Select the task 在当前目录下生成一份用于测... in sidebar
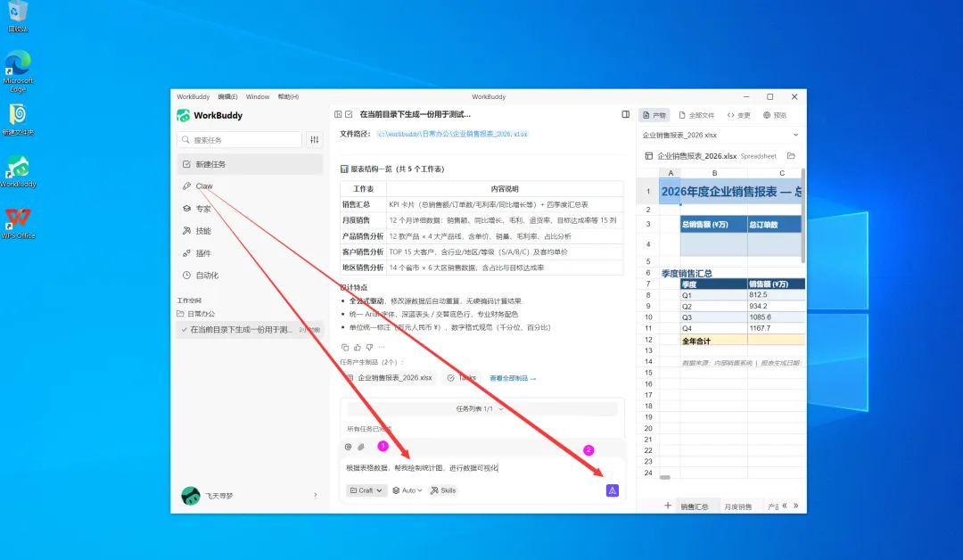This screenshot has width=963, height=560. click(250, 330)
